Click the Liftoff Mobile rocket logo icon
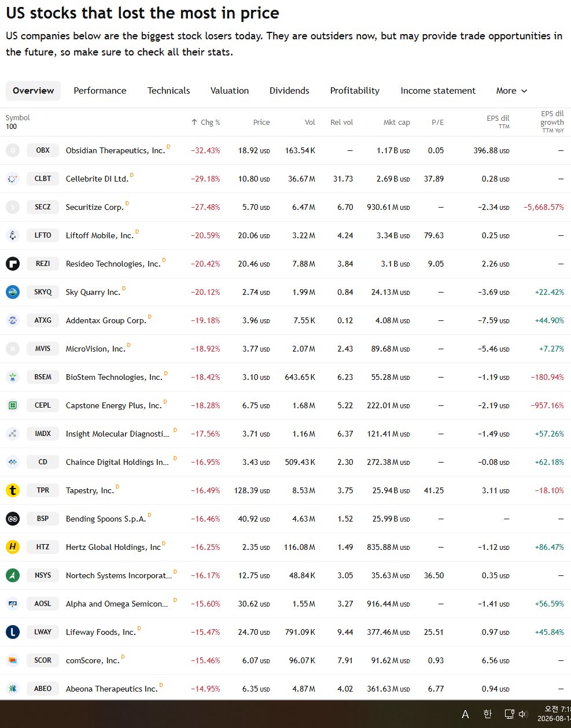Image resolution: width=571 pixels, height=728 pixels. [x=13, y=235]
